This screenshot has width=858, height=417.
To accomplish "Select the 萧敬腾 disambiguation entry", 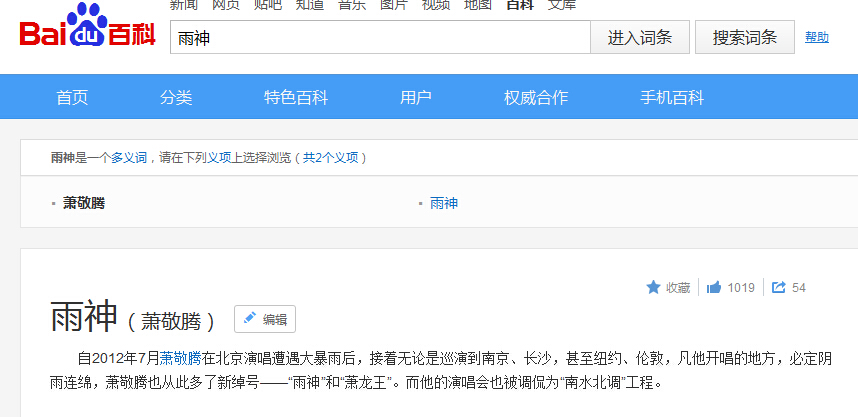I will click(x=84, y=203).
